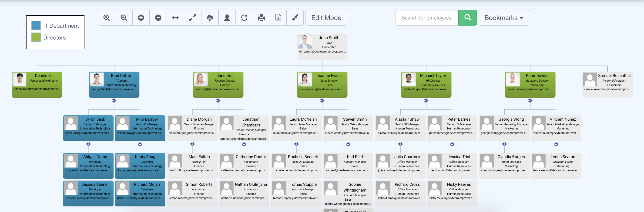The width and height of the screenshot is (644, 212).
Task: Click the minus circle collapse icon
Action: 158,18
